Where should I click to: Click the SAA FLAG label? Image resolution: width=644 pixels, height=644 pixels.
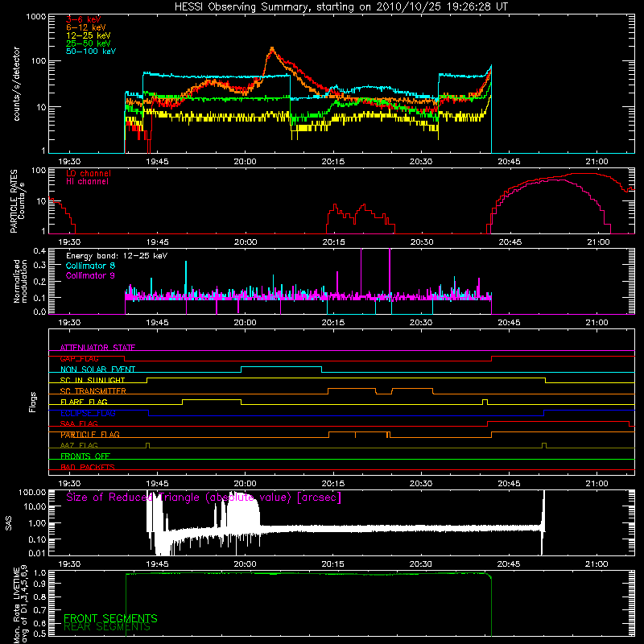79,423
